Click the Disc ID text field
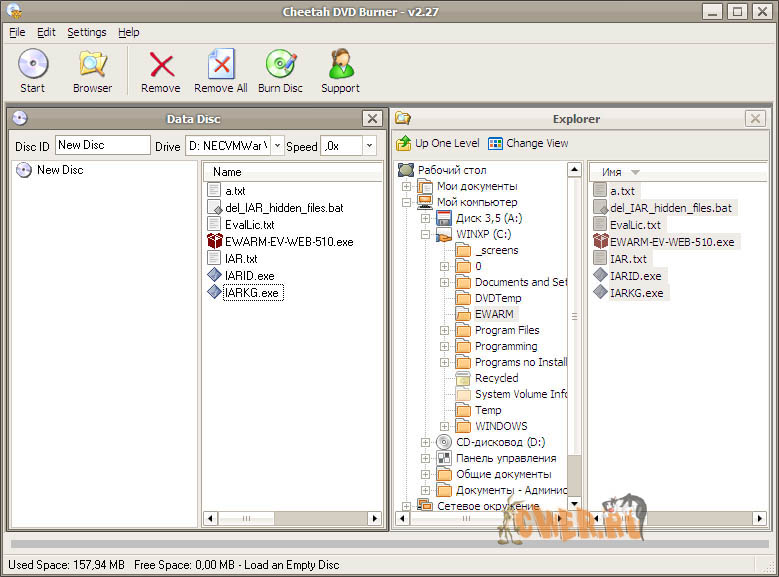 [x=102, y=145]
